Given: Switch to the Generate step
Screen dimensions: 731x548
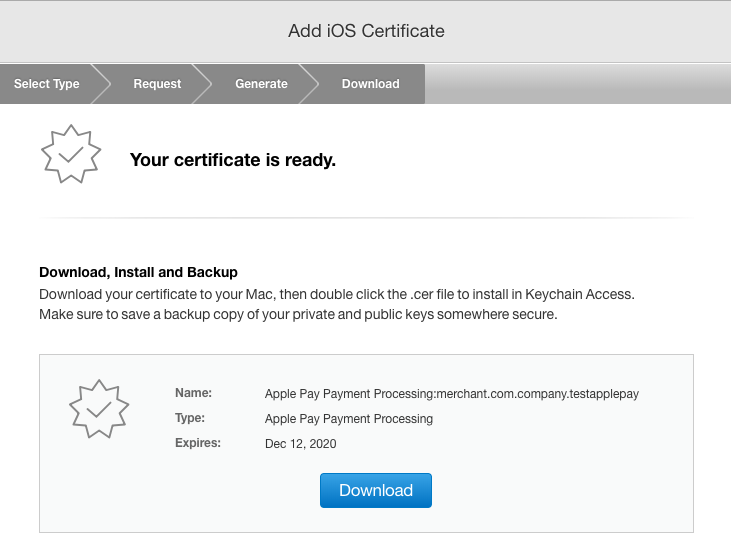Looking at the screenshot, I should (x=261, y=84).
